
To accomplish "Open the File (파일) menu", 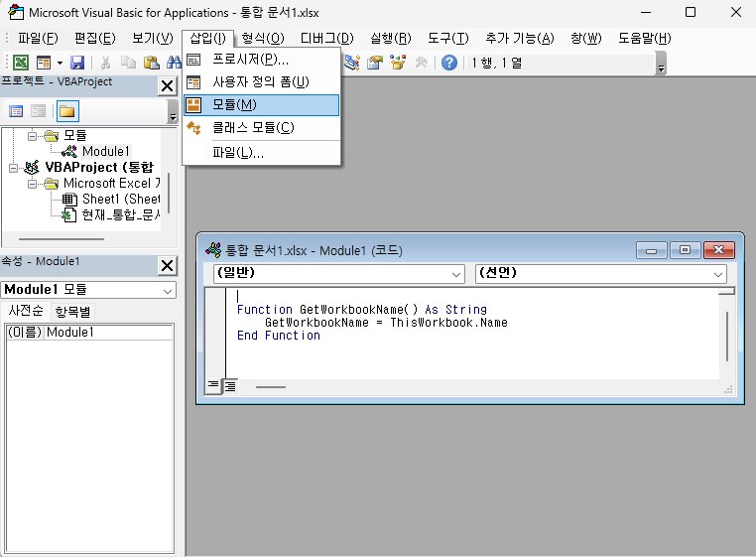I will pyautogui.click(x=38, y=38).
